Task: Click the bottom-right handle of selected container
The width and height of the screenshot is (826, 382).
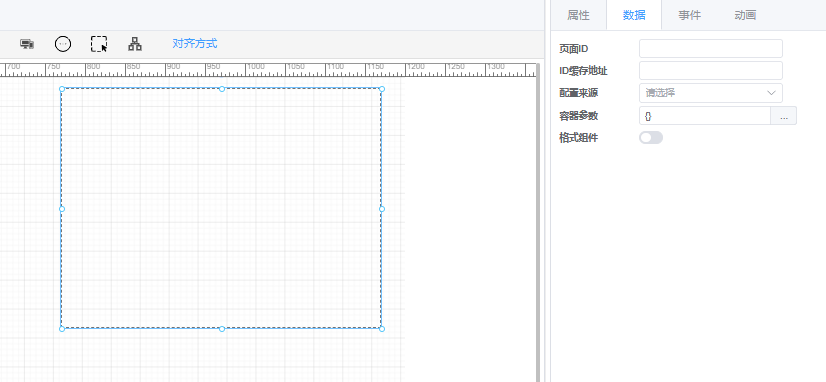Action: [x=382, y=329]
